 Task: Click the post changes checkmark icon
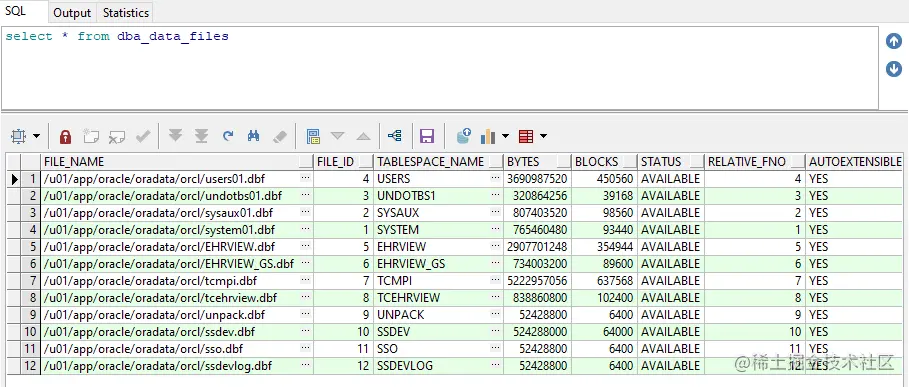143,137
